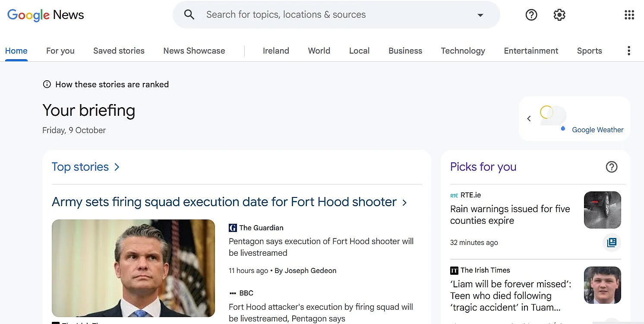Expand the Fort Hood headline chevron arrow

point(404,202)
